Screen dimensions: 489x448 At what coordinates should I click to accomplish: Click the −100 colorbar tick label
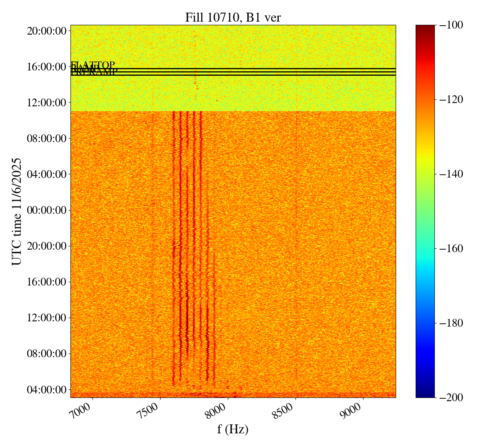point(451,25)
